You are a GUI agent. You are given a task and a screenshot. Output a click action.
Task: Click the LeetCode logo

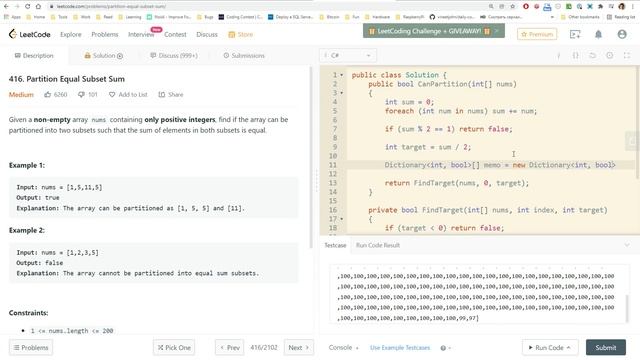pyautogui.click(x=29, y=34)
